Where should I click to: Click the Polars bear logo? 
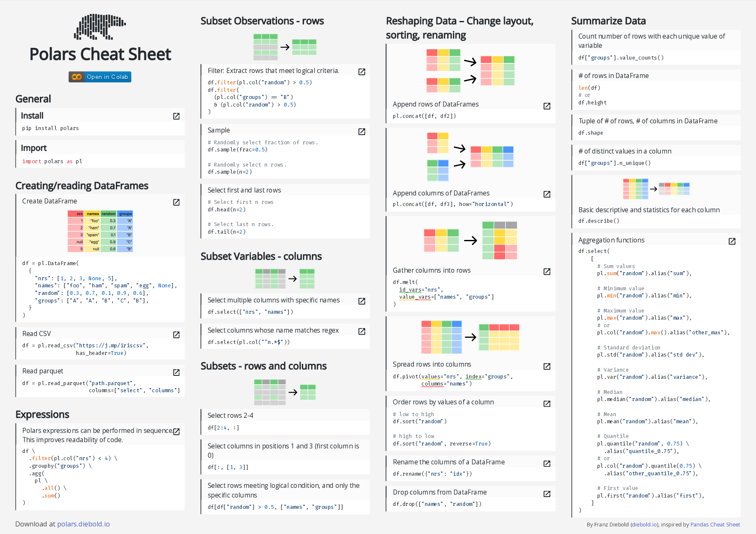coord(99,26)
